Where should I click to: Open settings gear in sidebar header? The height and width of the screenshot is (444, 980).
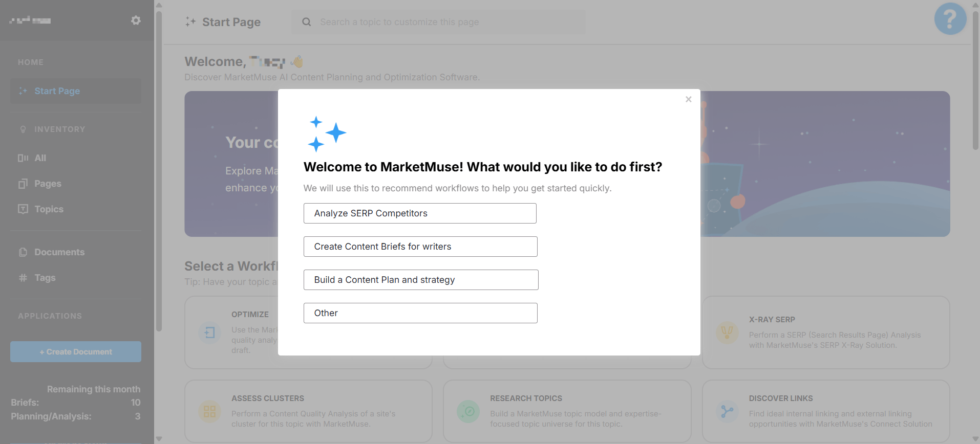coord(136,20)
